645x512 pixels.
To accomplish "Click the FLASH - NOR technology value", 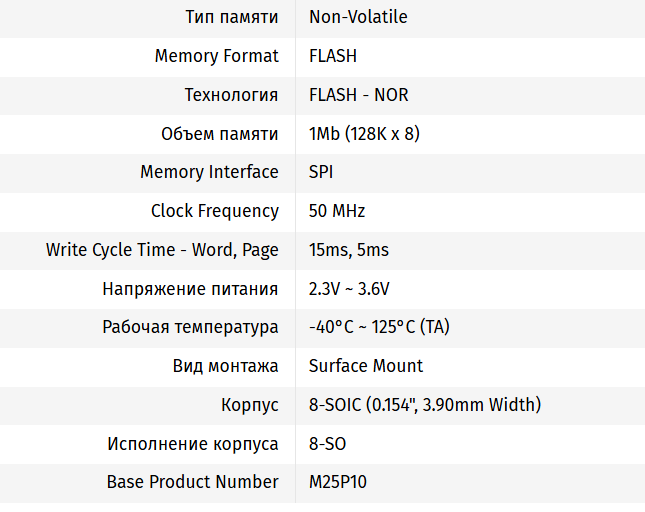I will click(358, 95).
